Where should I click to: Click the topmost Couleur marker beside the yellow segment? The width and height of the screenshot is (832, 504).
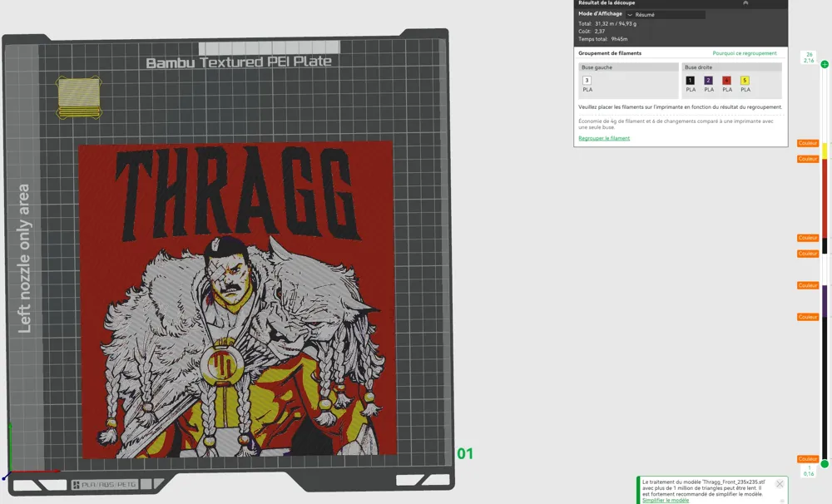pos(808,143)
